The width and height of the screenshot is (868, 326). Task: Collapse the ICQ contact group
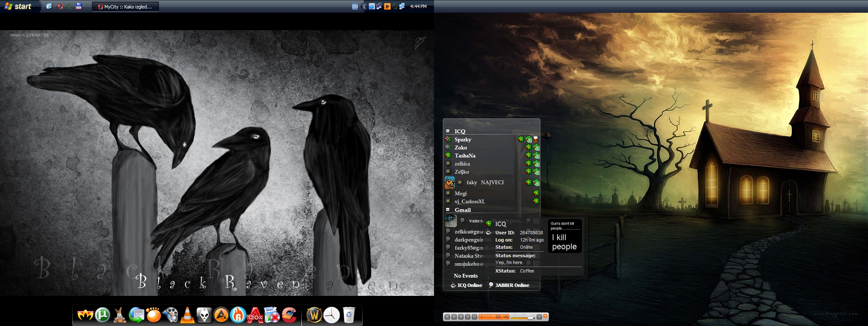(x=448, y=131)
